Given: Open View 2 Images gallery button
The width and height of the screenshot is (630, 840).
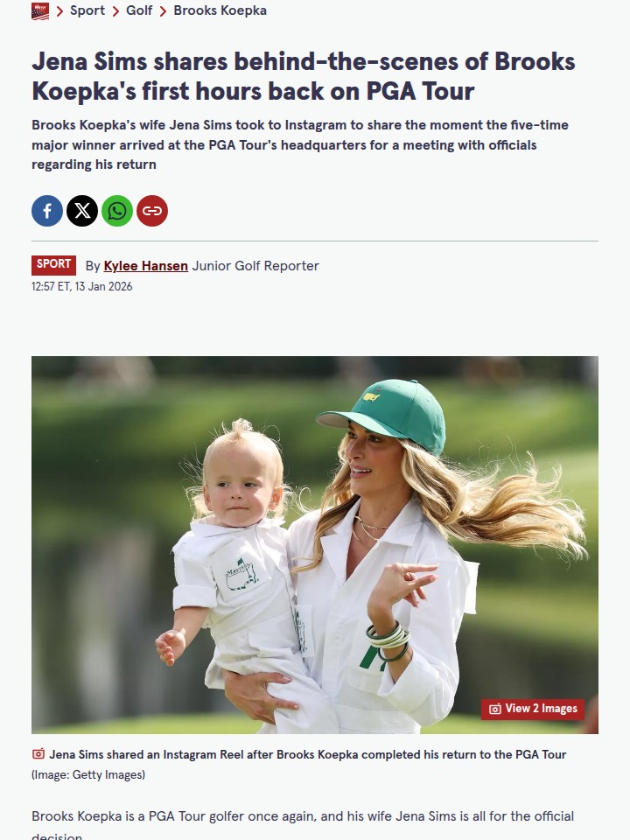Looking at the screenshot, I should tap(533, 709).
